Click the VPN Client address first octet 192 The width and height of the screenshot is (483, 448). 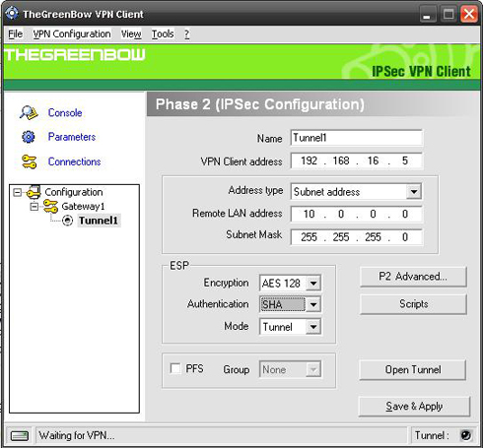[309, 160]
